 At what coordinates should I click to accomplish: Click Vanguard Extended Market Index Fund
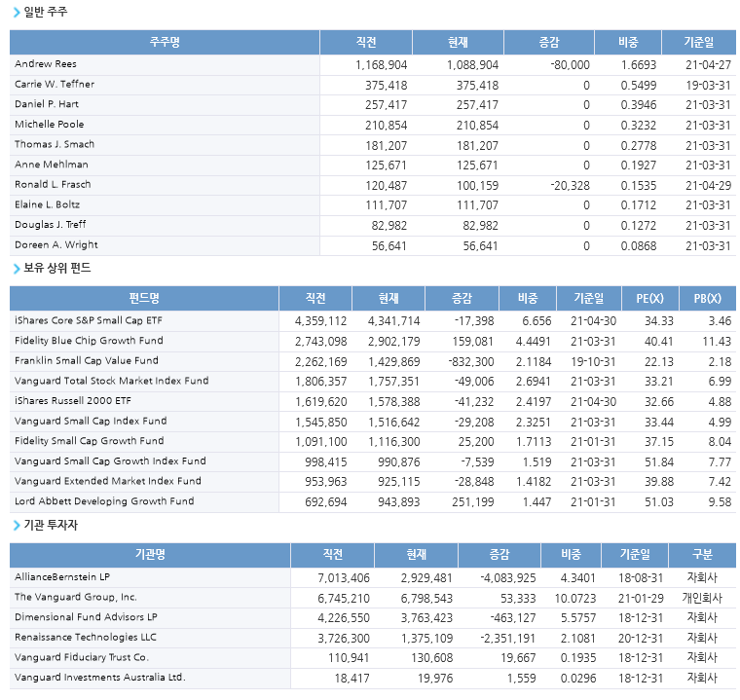108,481
